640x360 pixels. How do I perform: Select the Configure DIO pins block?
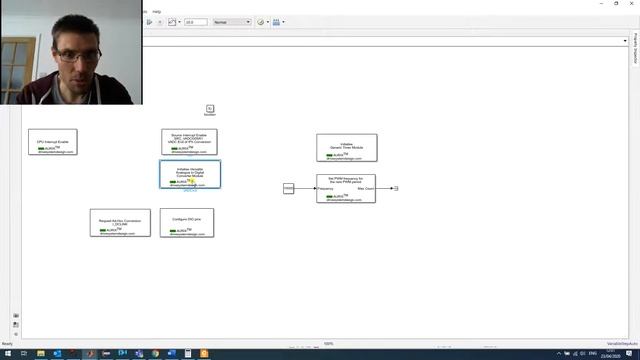click(x=187, y=223)
